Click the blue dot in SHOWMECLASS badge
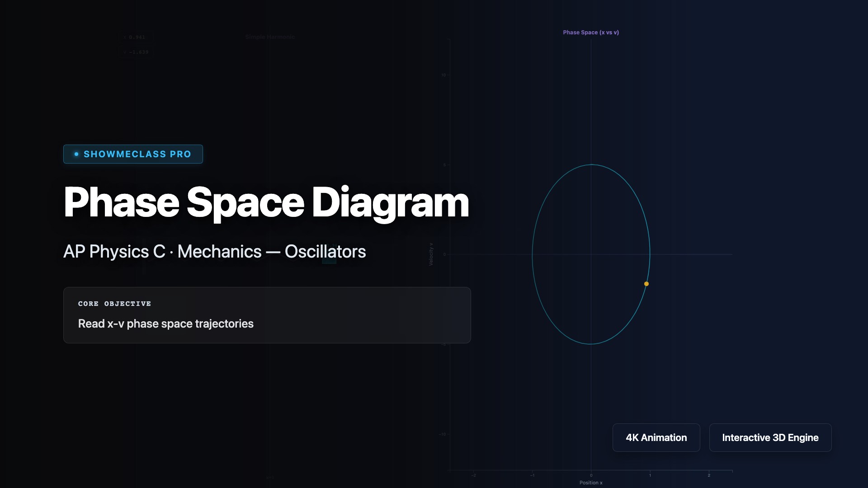This screenshot has height=488, width=868. click(76, 154)
